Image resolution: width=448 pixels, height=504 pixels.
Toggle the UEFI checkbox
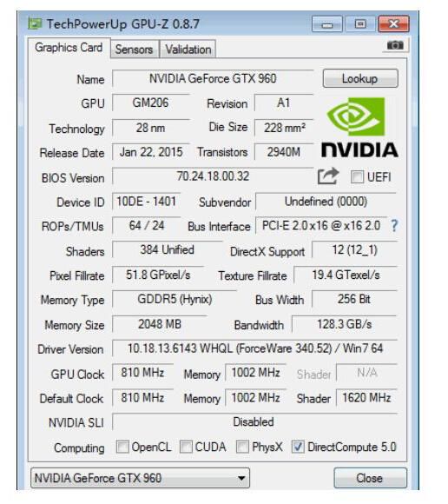pos(357,176)
